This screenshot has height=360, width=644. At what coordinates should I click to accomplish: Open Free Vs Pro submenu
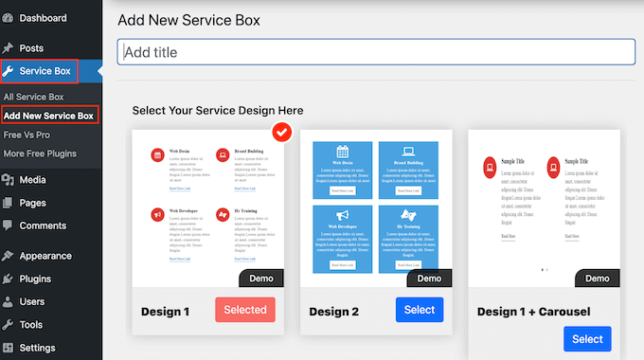[x=27, y=135]
